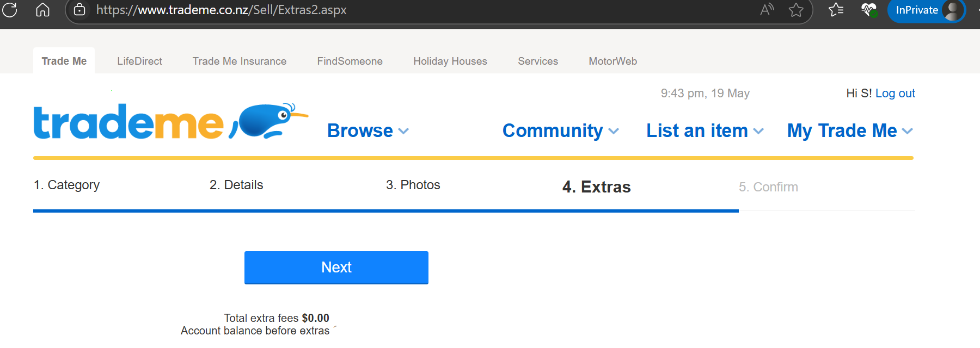Go back to step 2. Details

tap(236, 185)
